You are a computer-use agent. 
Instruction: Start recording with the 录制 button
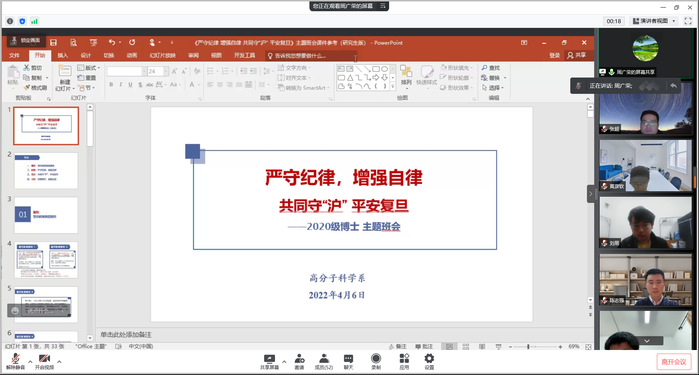tap(376, 362)
